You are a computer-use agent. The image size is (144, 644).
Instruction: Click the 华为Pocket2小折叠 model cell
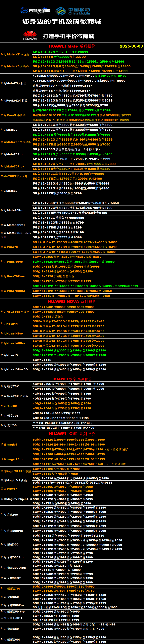click(x=16, y=101)
